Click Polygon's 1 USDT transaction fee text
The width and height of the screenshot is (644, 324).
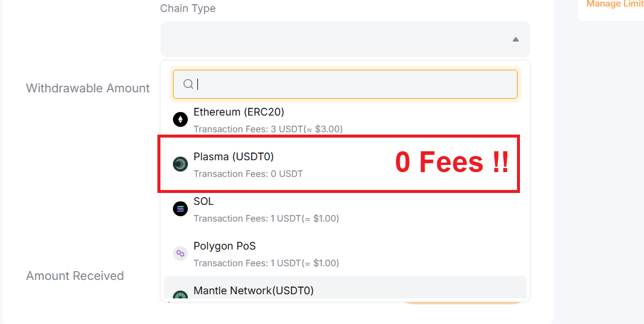(266, 263)
